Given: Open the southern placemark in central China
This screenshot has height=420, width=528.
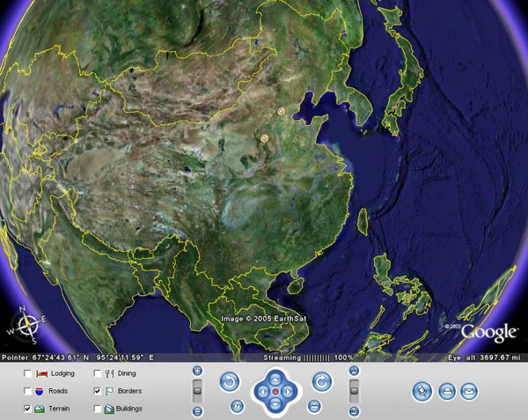Looking at the screenshot, I should (x=265, y=138).
